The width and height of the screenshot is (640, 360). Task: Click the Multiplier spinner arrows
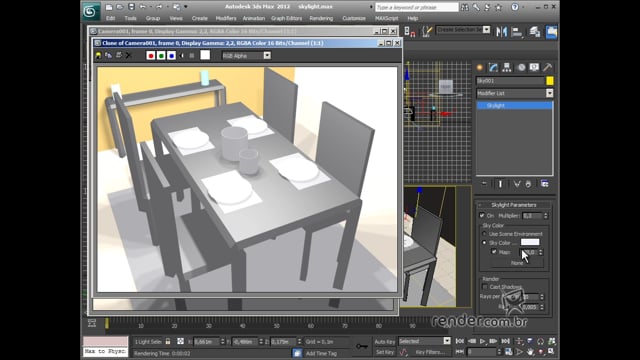click(x=546, y=216)
